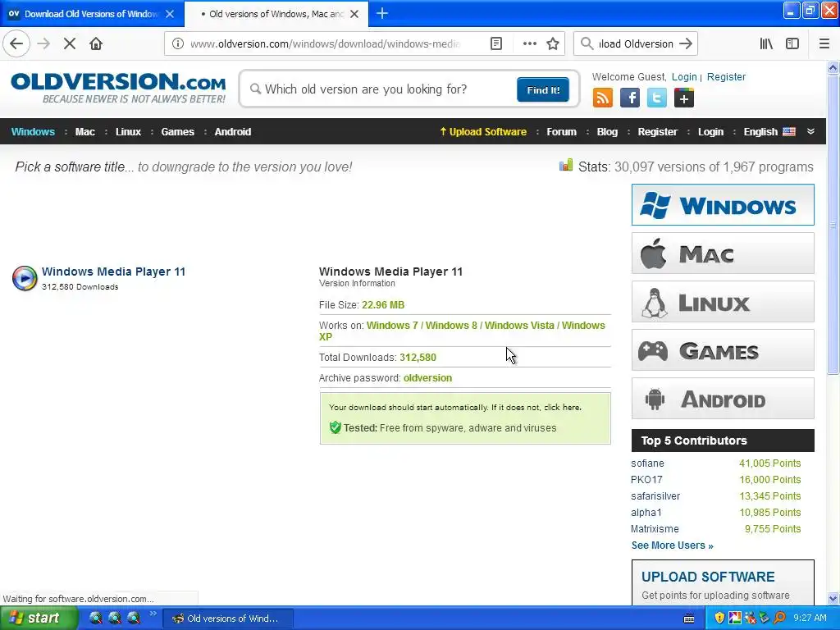Open the Library icon in toolbar
The height and width of the screenshot is (630, 840).
click(766, 44)
